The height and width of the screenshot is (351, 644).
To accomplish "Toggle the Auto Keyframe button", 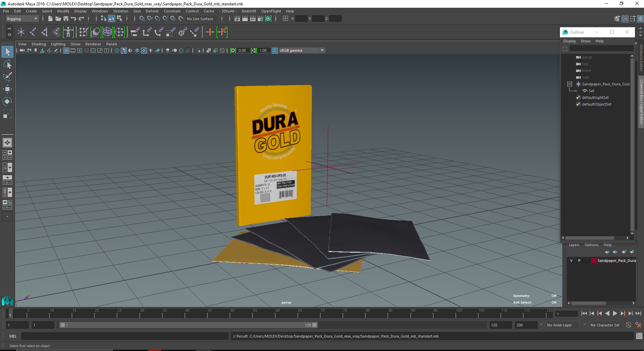I will (x=628, y=325).
